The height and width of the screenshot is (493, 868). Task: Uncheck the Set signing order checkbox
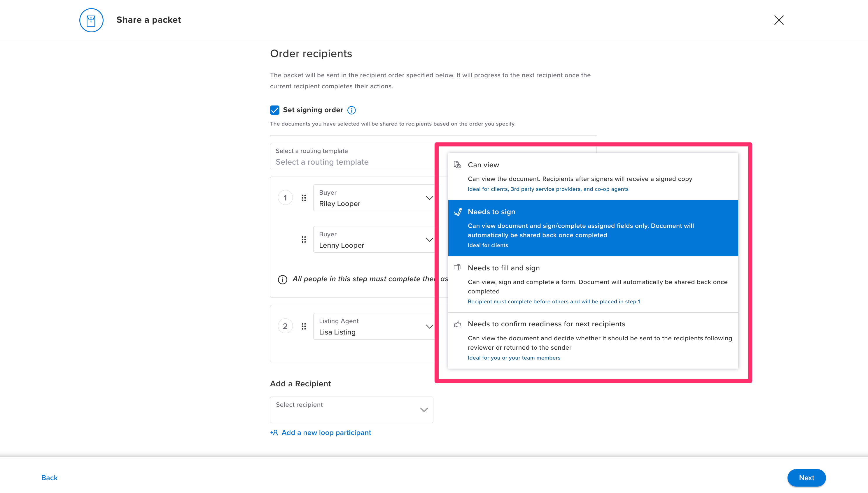coord(274,110)
